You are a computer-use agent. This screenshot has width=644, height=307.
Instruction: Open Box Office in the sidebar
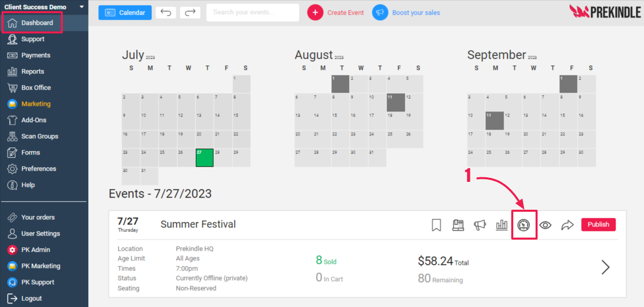point(35,88)
